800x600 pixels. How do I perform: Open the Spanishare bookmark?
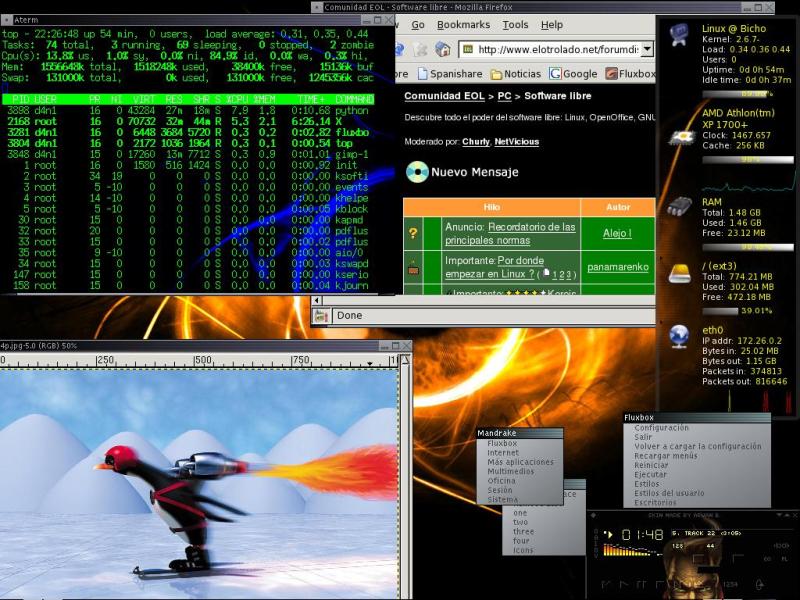tap(449, 74)
